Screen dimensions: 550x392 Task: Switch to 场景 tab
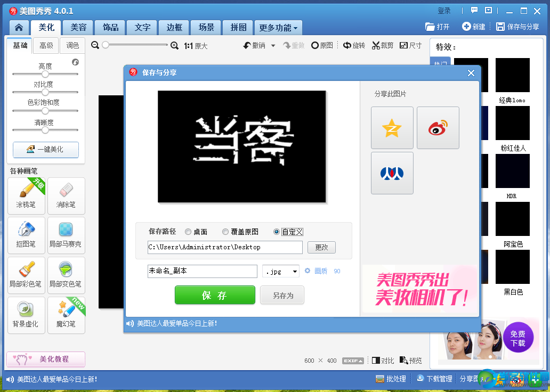point(206,28)
